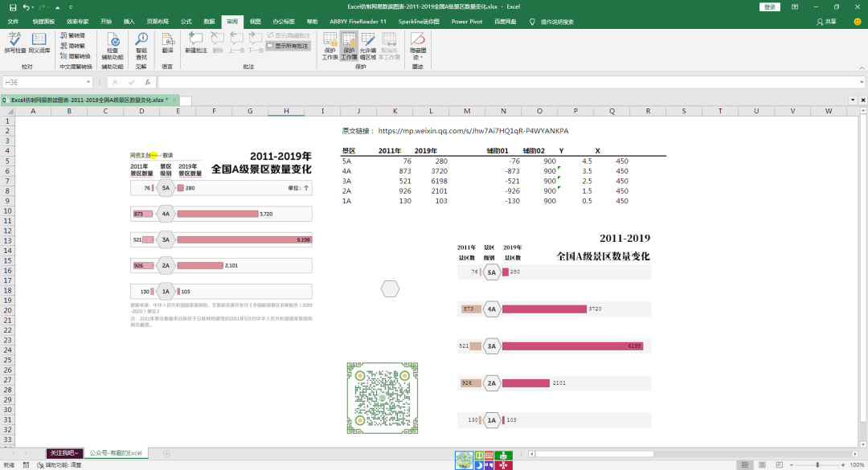Open ribbon display options icon
The width and height of the screenshot is (868, 470).
point(795,7)
